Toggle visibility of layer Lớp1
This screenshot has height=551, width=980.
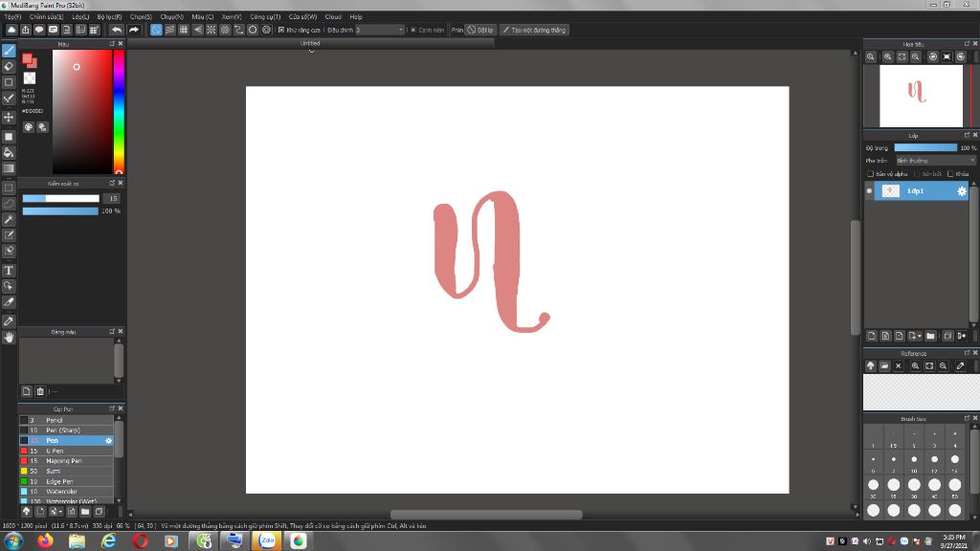[x=869, y=191]
